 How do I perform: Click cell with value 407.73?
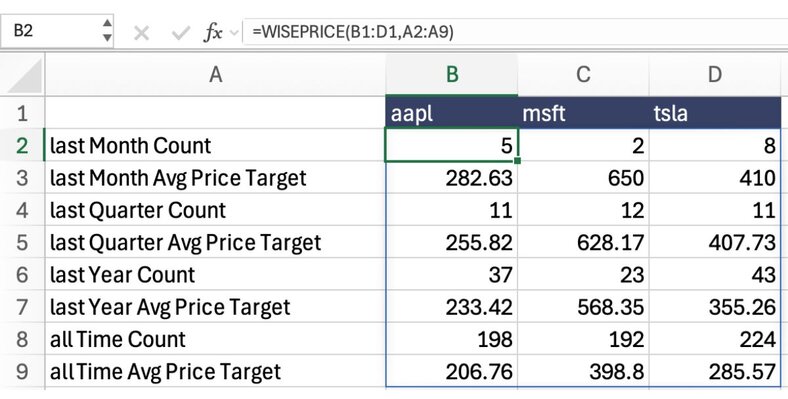715,242
